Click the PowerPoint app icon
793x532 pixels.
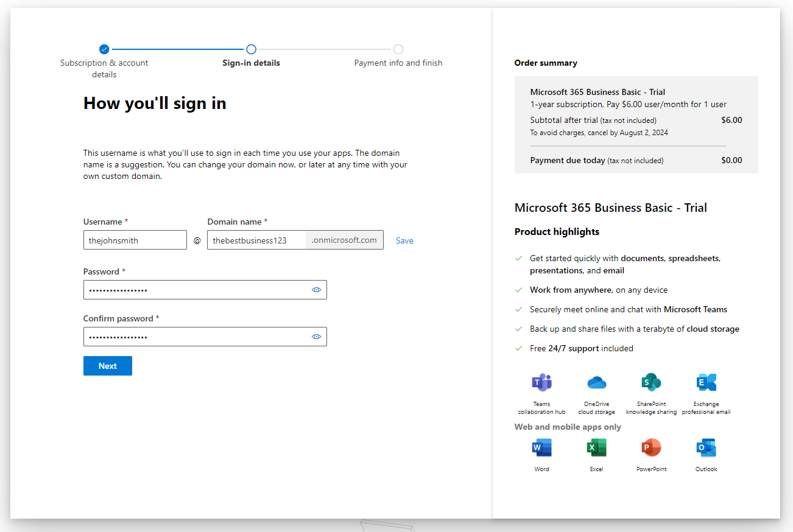pos(651,448)
